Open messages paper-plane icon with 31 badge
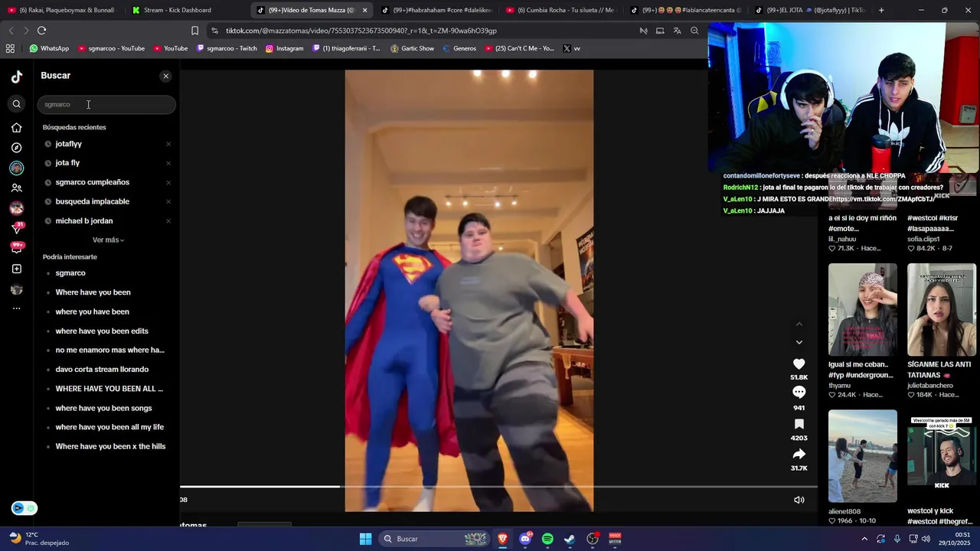The image size is (980, 551). (x=17, y=228)
